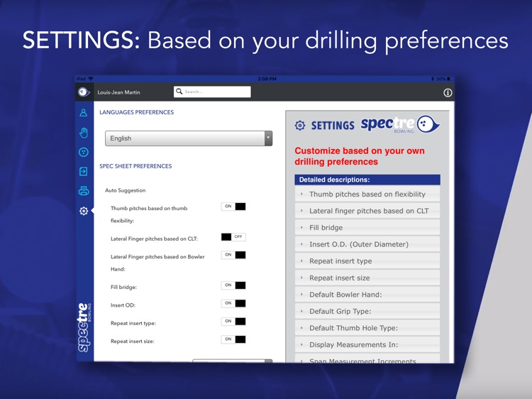Image resolution: width=532 pixels, height=399 pixels.
Task: Click the vertical Spectre logo in sidebar
Action: coord(84,327)
